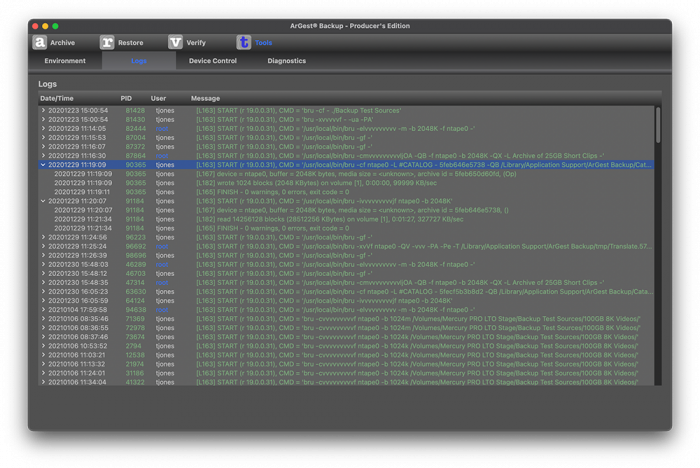This screenshot has width=700, height=468.
Task: Open the Tools section icon
Action: 244,42
